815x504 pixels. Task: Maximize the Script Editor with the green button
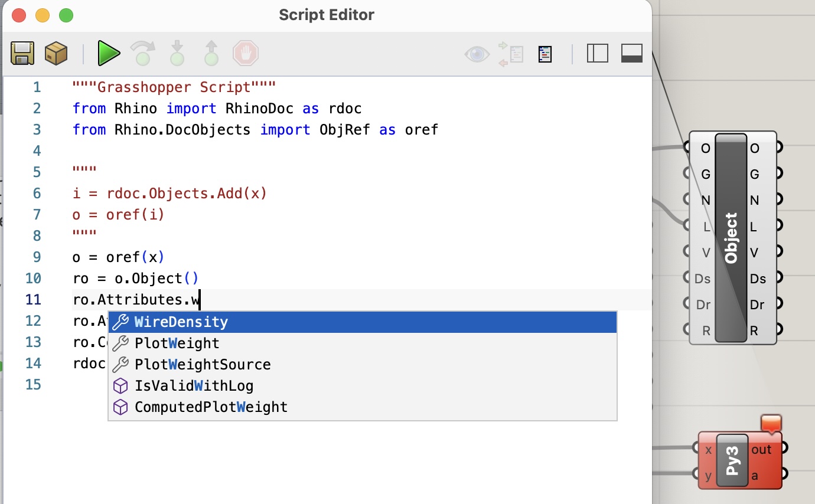66,15
